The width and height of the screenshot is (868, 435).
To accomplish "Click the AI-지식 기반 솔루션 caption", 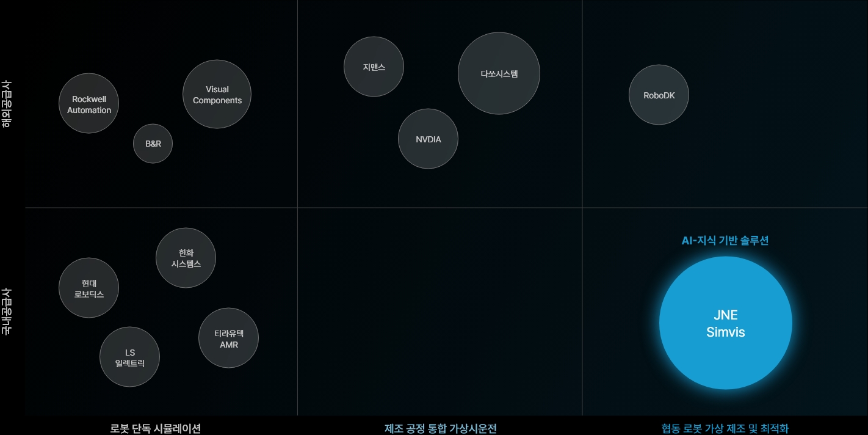I will (726, 241).
